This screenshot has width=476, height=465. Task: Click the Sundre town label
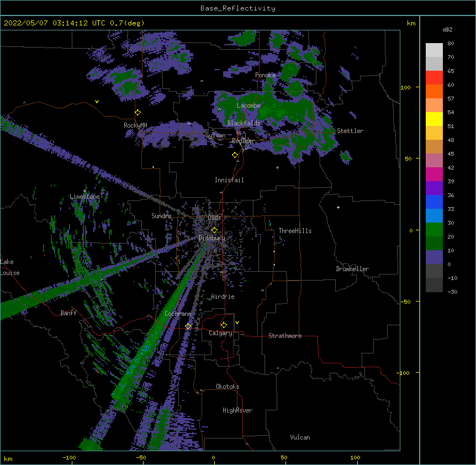tap(161, 216)
